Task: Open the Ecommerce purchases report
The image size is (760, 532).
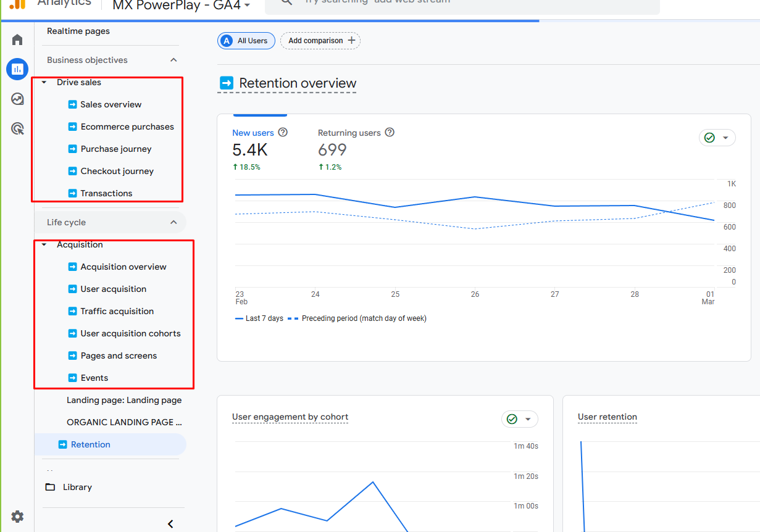Action: coord(127,127)
